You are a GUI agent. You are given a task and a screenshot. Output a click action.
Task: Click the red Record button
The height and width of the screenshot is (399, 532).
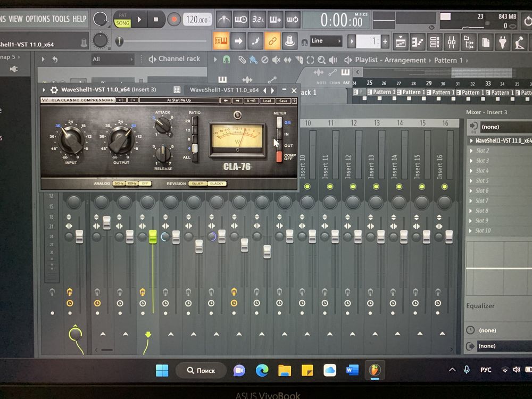(174, 20)
